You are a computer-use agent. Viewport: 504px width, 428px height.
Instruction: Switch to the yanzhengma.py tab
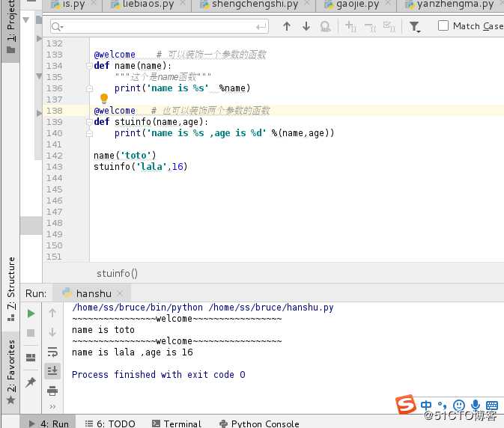(x=454, y=4)
